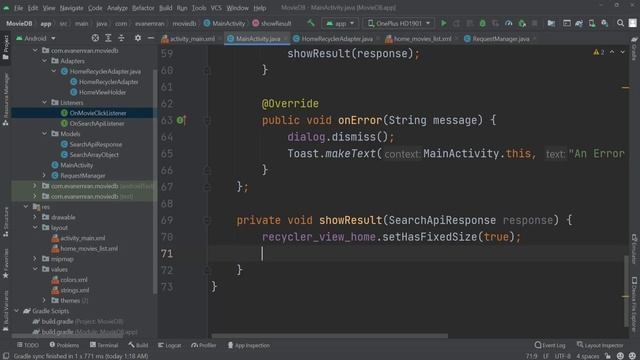Click the warning indicator in editor corner
The width and height of the screenshot is (640, 360).
pos(599,52)
